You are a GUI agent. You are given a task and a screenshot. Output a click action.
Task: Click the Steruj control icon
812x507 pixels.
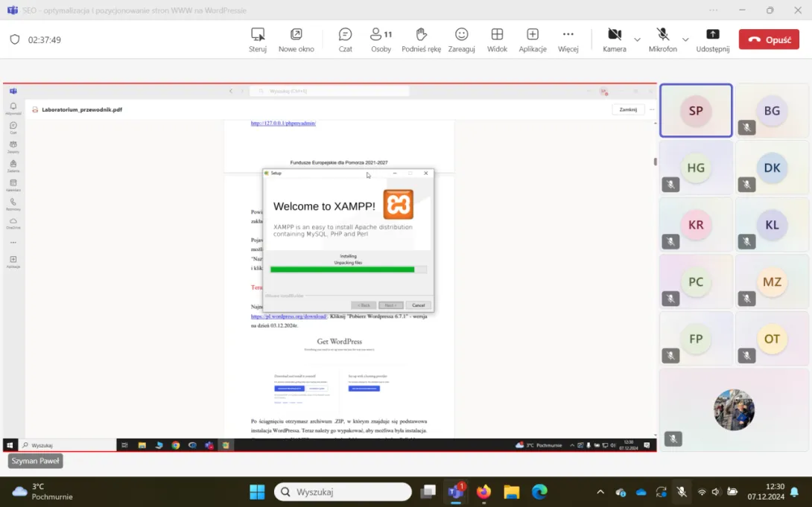pos(258,39)
